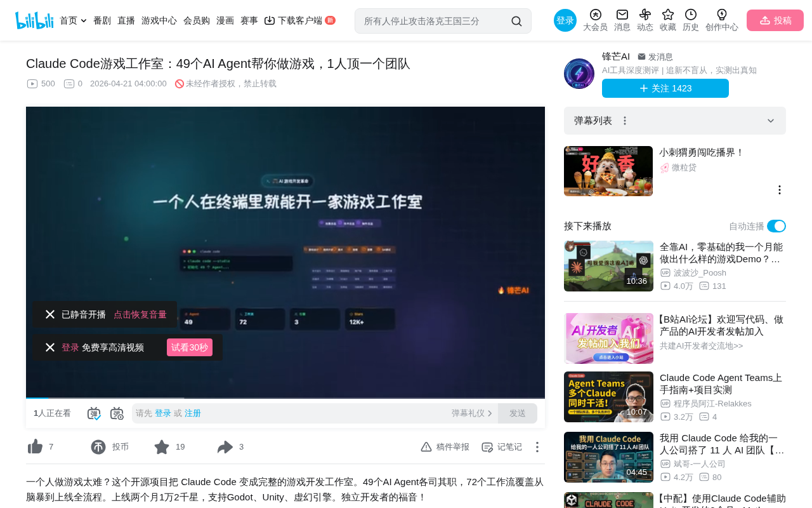
Task: Open 游戏中心 in the navigation bar
Action: tap(159, 20)
